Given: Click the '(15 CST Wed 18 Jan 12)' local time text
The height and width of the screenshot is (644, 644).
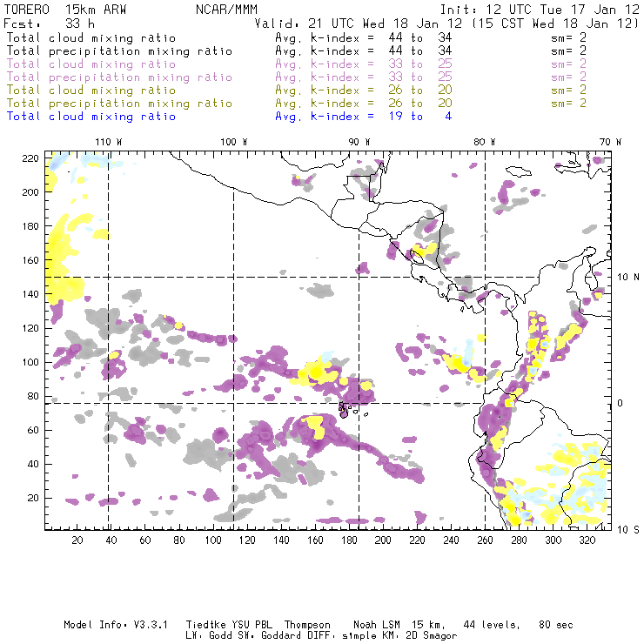Looking at the screenshot, I should 555,23.
